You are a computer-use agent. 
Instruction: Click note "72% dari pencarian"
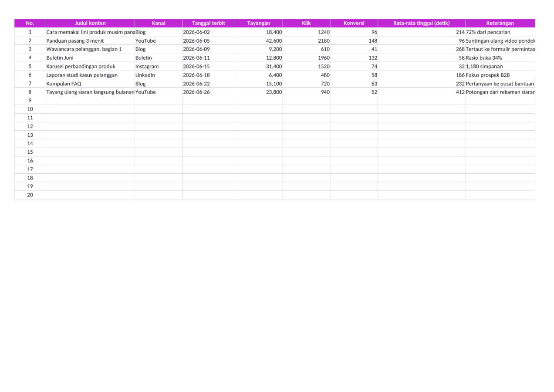point(500,32)
